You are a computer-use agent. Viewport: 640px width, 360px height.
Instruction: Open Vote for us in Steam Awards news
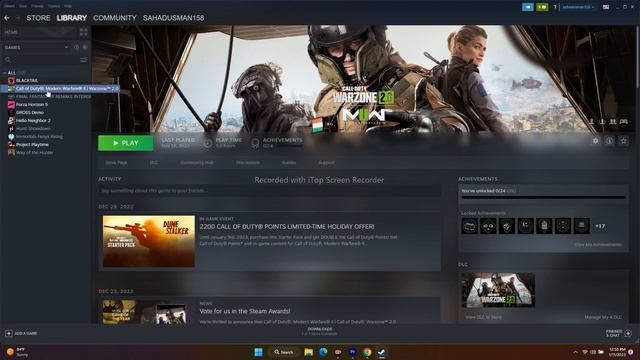click(245, 311)
